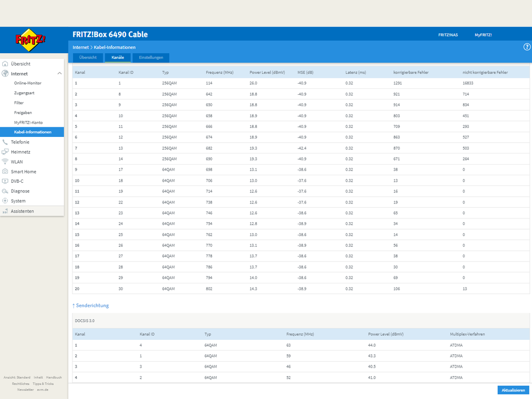Click the WLAN wifi icon
532x399 pixels.
click(x=5, y=161)
